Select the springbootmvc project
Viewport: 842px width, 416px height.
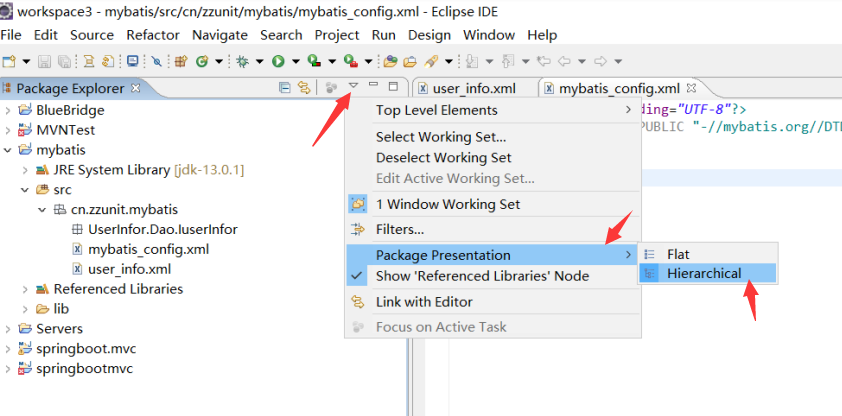(x=84, y=369)
